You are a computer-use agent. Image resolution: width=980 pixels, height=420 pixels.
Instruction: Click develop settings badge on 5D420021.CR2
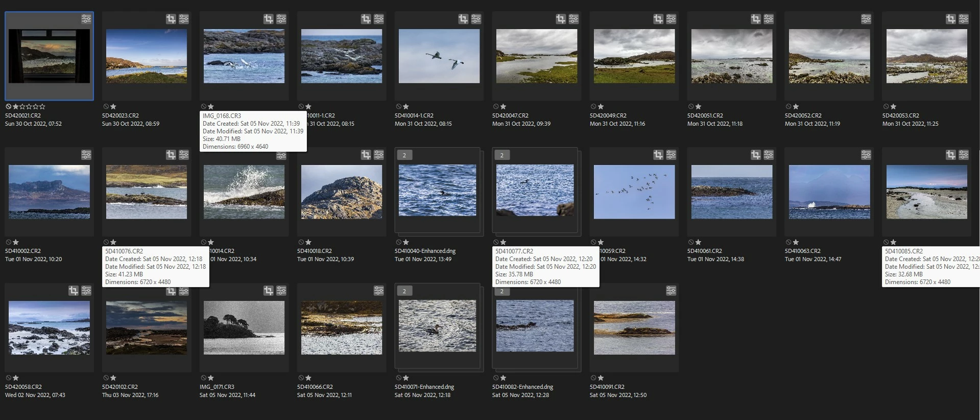click(x=86, y=19)
